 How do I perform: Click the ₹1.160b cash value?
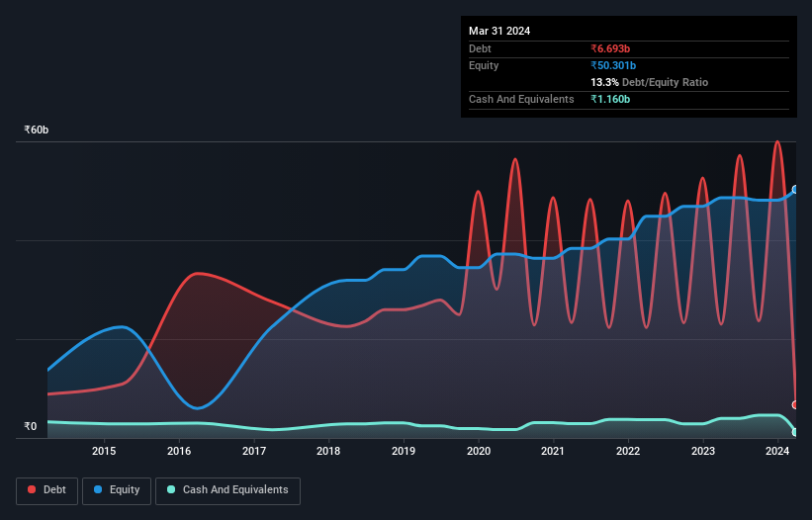click(610, 99)
